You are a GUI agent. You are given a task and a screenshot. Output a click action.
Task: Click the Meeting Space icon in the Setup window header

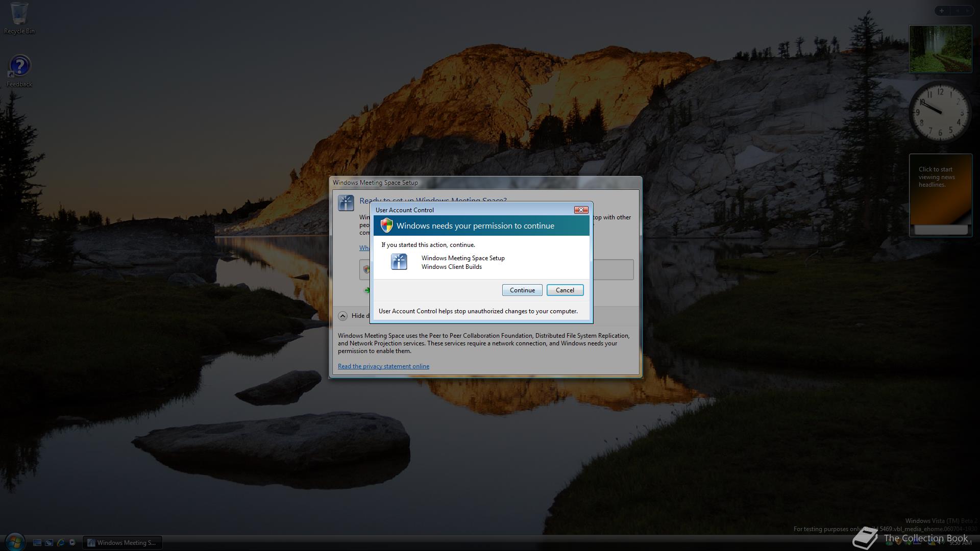(346, 203)
